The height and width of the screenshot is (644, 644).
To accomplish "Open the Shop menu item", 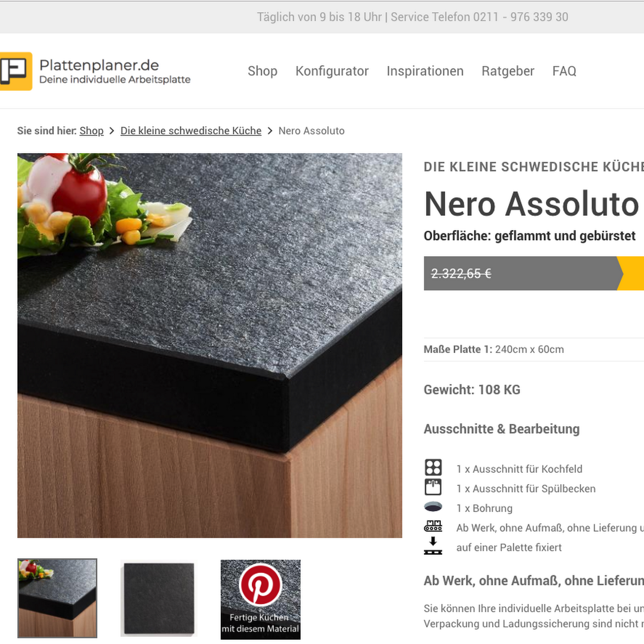I will [263, 71].
